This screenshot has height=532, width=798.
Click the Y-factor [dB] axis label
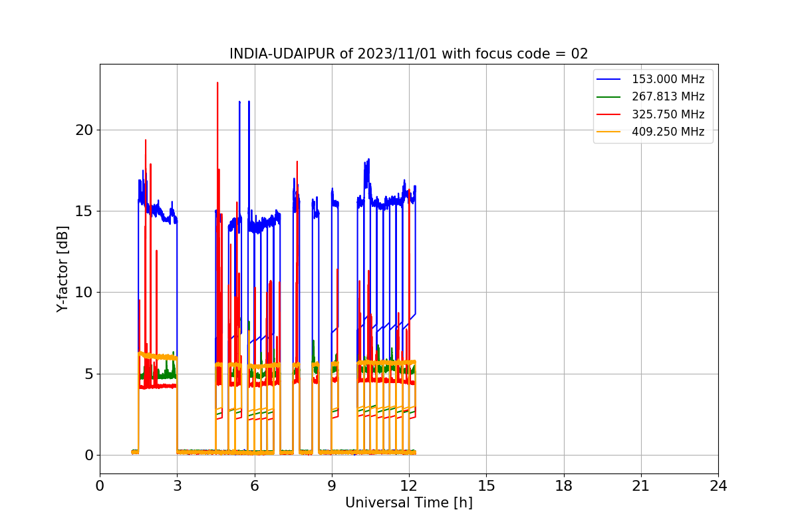click(x=63, y=269)
